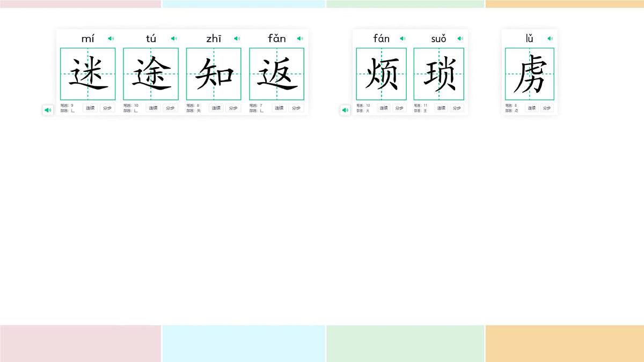Play the word audio for 烦琐
Screen dimensions: 644x362
tap(345, 109)
